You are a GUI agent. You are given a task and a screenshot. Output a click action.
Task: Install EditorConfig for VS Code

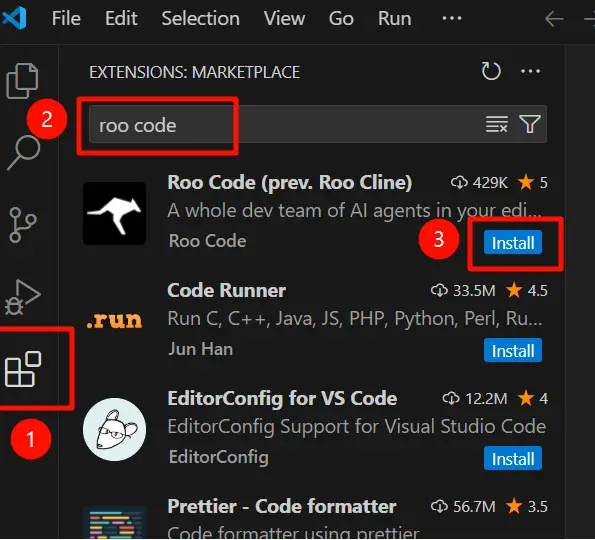point(513,458)
